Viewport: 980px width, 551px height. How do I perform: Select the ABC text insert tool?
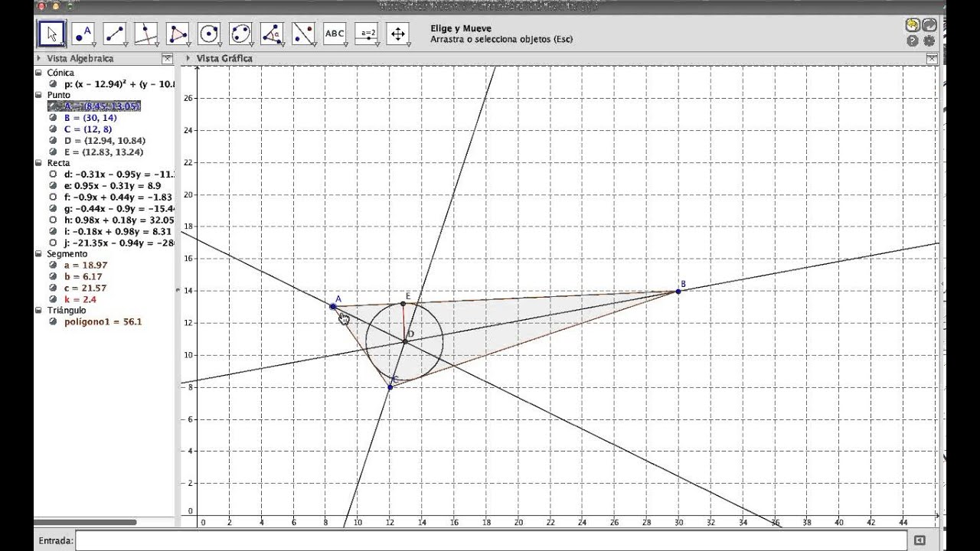tap(335, 34)
